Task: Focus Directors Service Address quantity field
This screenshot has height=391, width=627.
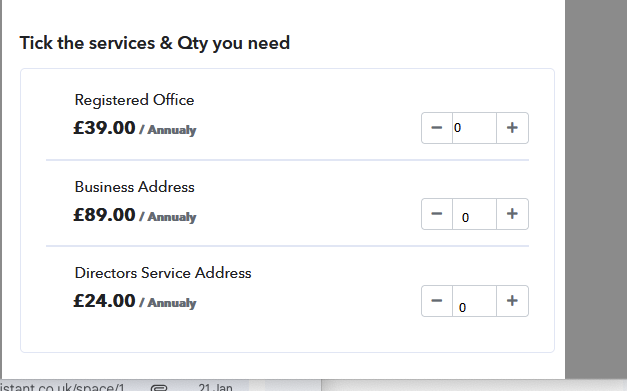Action: [x=474, y=301]
